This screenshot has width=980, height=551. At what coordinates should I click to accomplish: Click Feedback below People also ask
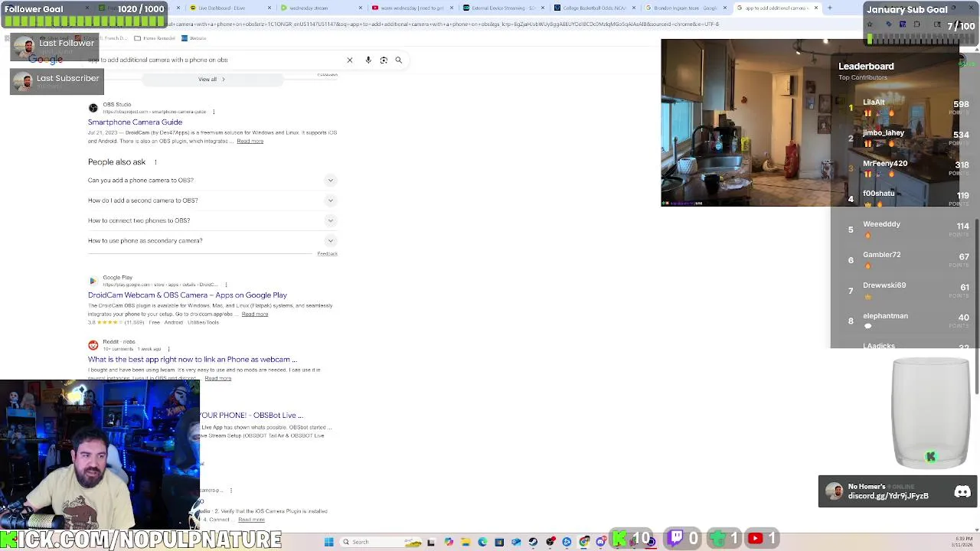[x=327, y=253]
